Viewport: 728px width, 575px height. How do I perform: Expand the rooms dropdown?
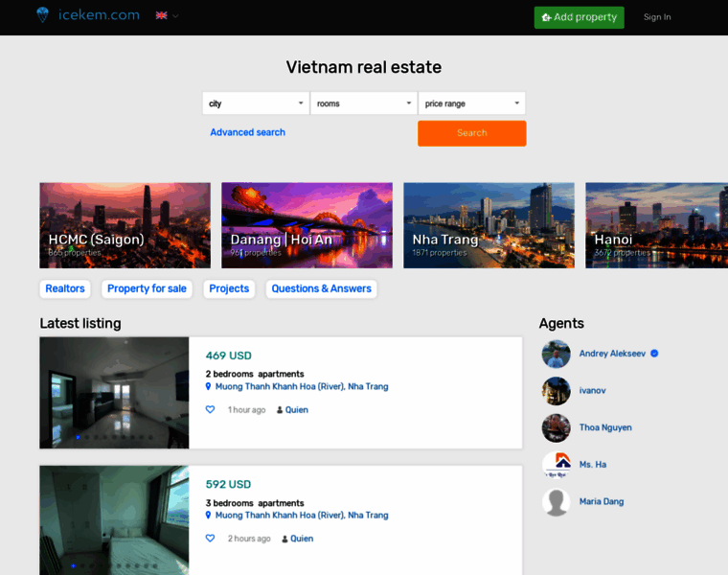[x=363, y=103]
